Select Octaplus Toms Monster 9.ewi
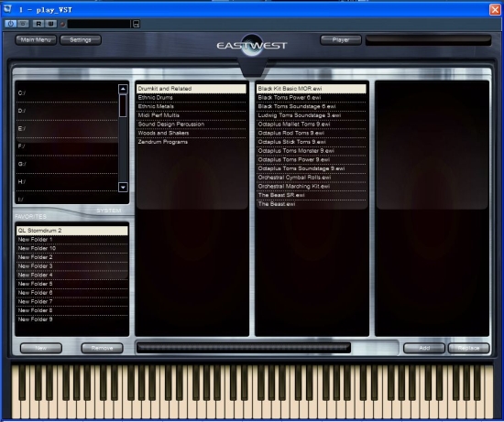The image size is (504, 422). coord(312,151)
